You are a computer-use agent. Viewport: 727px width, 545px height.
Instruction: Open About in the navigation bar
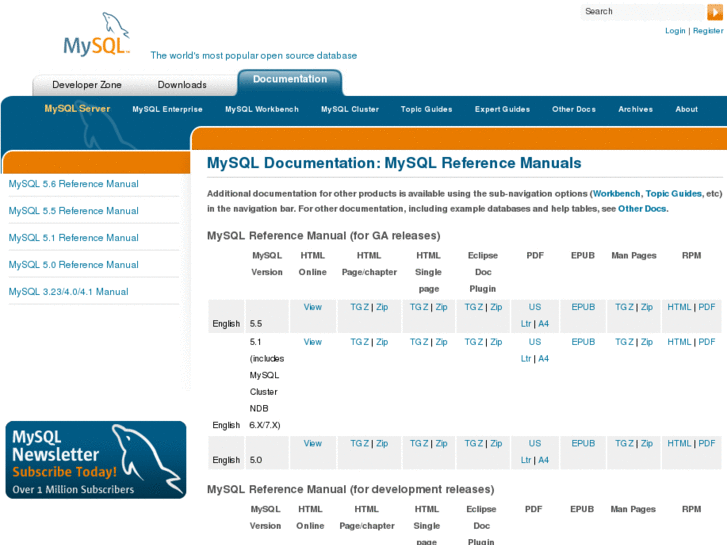pyautogui.click(x=686, y=109)
